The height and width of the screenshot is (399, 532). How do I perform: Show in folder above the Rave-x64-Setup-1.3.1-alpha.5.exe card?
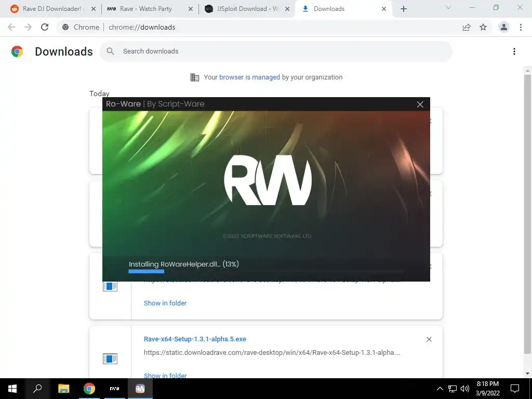165,303
